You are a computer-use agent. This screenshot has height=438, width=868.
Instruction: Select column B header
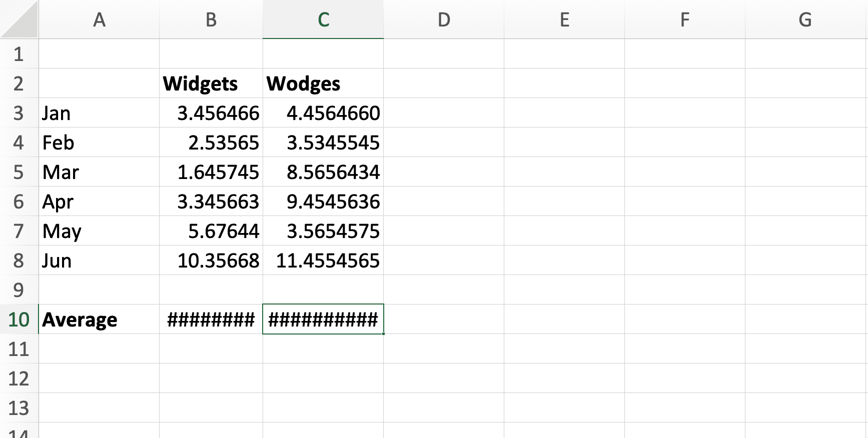click(x=211, y=19)
